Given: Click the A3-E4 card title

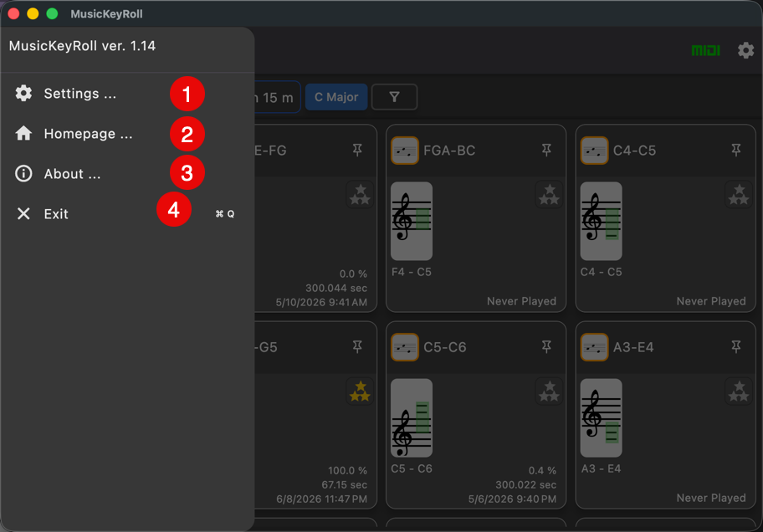Looking at the screenshot, I should tap(633, 347).
